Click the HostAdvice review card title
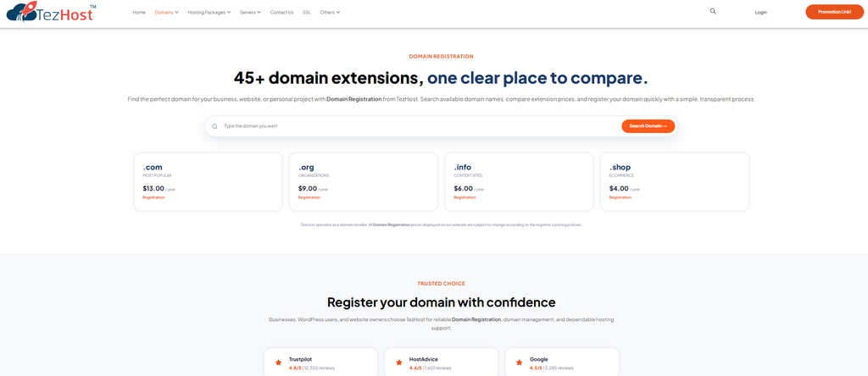The width and height of the screenshot is (868, 376). coord(424,359)
